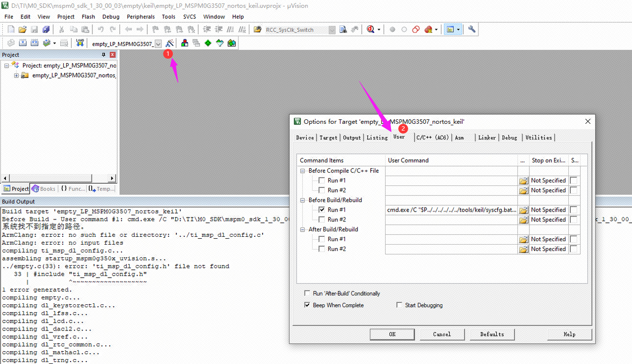
Task: Click Manage Run-Time Environment green diamond icon
Action: click(x=208, y=43)
